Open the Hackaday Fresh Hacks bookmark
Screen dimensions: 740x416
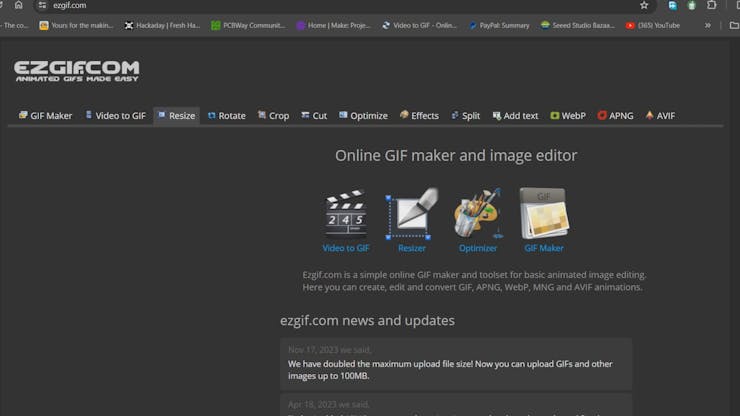pyautogui.click(x=162, y=25)
